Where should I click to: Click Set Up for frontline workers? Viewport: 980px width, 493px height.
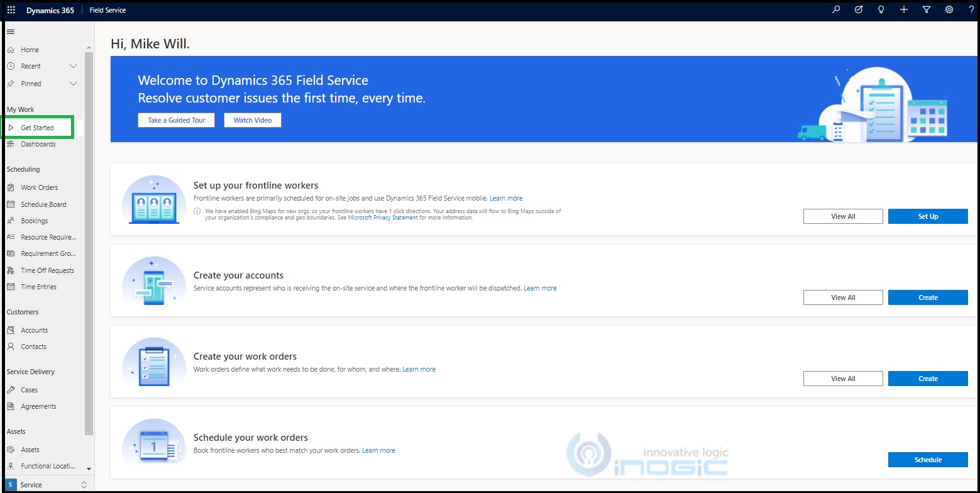(928, 216)
